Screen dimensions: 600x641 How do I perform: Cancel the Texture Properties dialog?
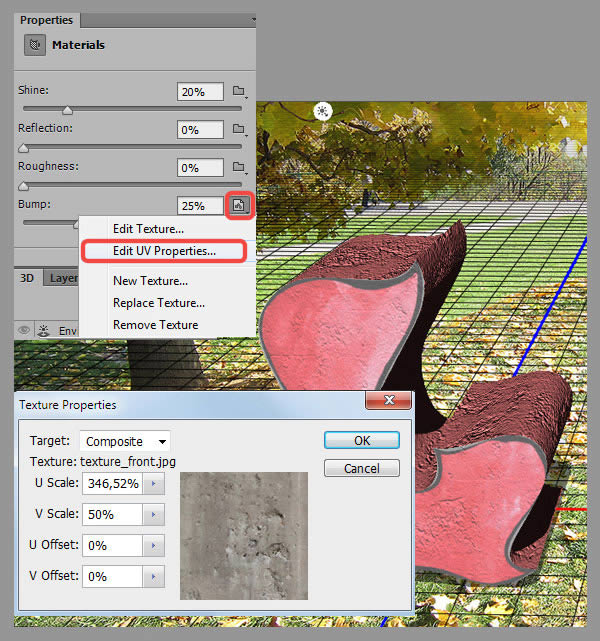(361, 468)
